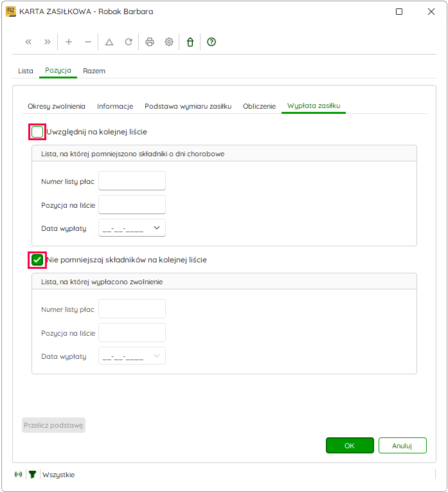Click Numer listy płac field in chorobowe section
The height and width of the screenshot is (492, 448).
tap(132, 181)
